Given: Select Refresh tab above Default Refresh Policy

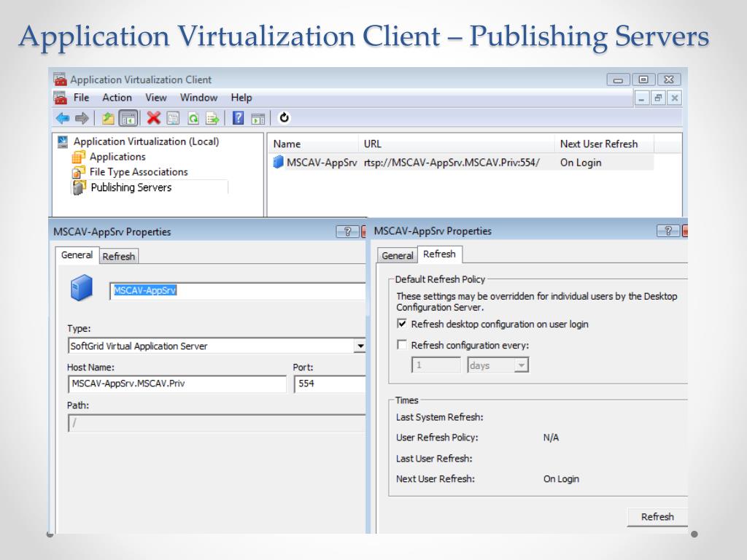Looking at the screenshot, I should click(x=439, y=254).
